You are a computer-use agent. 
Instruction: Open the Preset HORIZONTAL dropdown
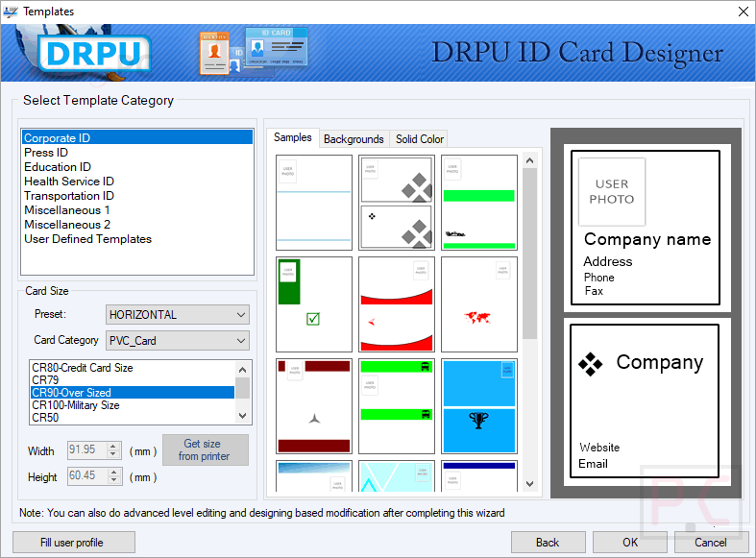point(178,315)
